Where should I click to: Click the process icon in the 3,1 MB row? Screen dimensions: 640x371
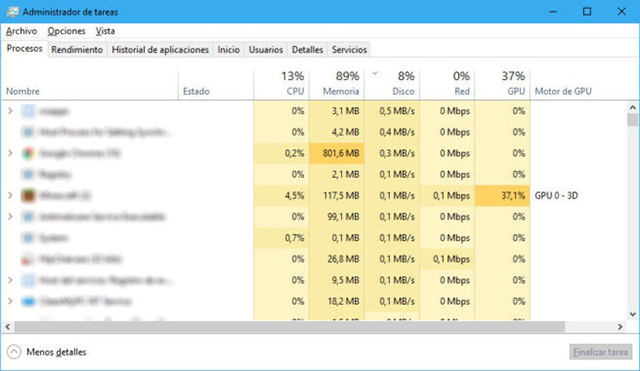[28, 111]
